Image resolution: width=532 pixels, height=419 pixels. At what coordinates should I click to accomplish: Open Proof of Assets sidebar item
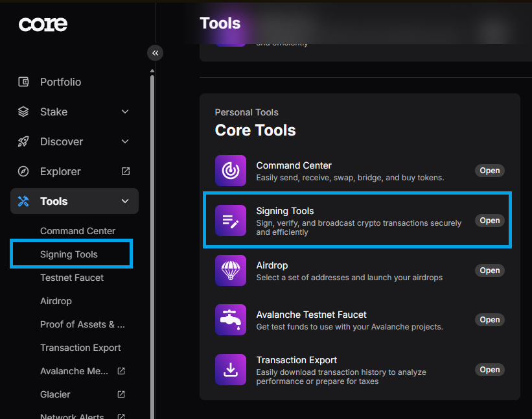pos(82,324)
